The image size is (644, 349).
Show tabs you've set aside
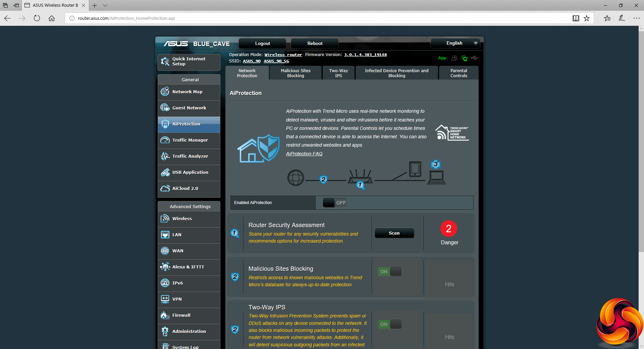tap(5, 5)
